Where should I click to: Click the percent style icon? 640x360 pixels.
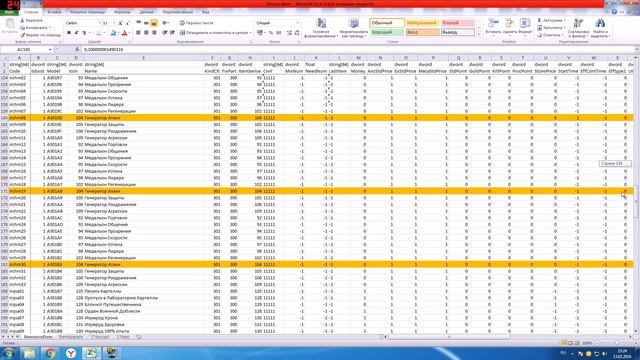271,33
